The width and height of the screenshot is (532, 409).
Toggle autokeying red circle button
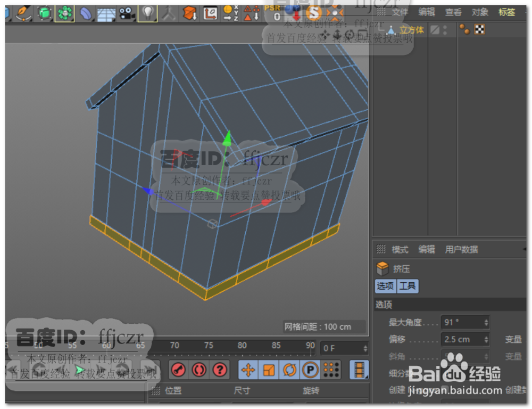tap(199, 370)
